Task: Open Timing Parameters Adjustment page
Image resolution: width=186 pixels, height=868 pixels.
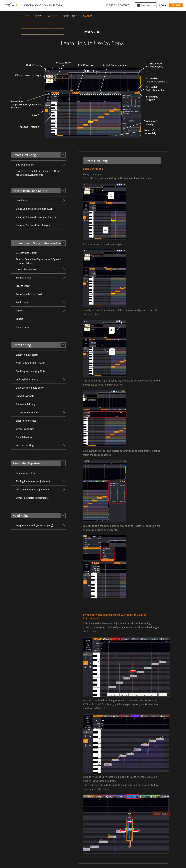Action: [38, 481]
